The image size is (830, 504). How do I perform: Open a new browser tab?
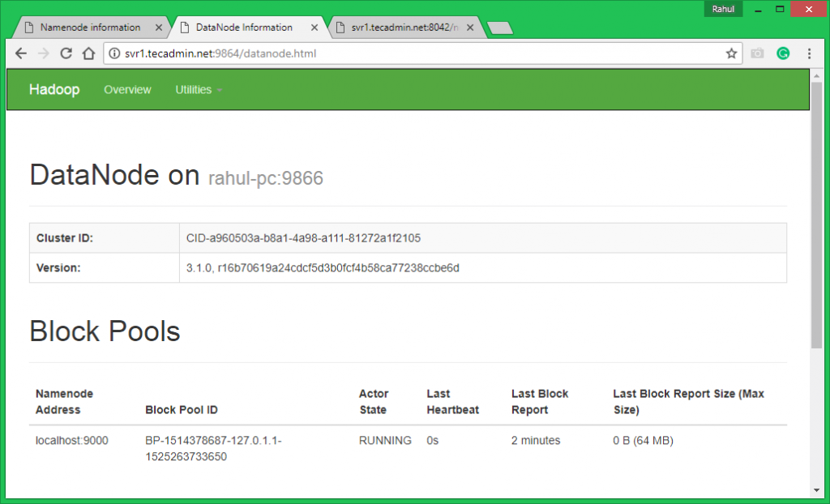point(500,28)
